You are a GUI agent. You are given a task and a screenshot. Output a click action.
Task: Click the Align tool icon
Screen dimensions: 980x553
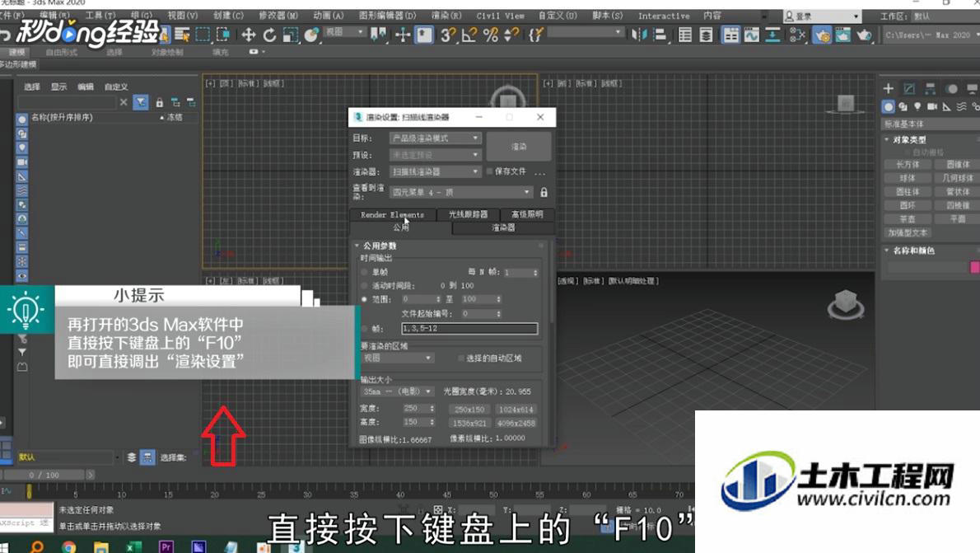click(660, 35)
